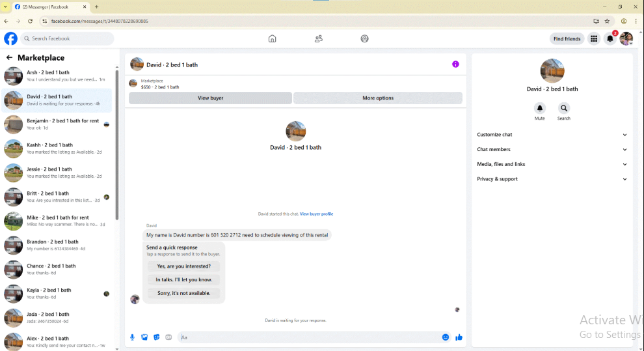Open conversation information purple icon
Viewport: 644px width, 351px height.
tap(455, 64)
